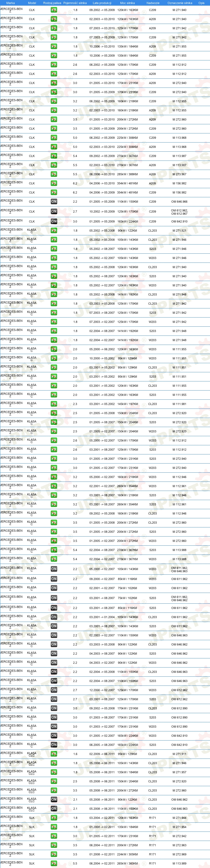Click diesel ON icon in CLK OM 642.910 row
Screen dimensions: 210x868
54,221
